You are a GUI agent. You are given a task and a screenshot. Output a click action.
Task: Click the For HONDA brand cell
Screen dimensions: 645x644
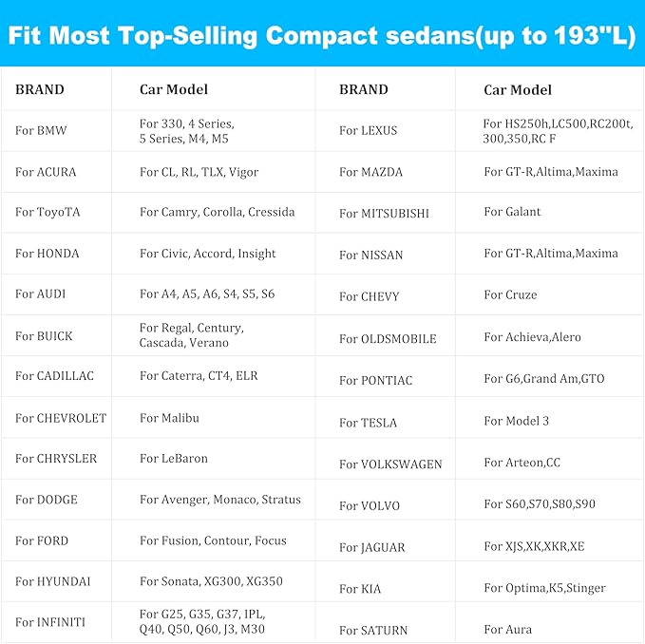pyautogui.click(x=56, y=253)
